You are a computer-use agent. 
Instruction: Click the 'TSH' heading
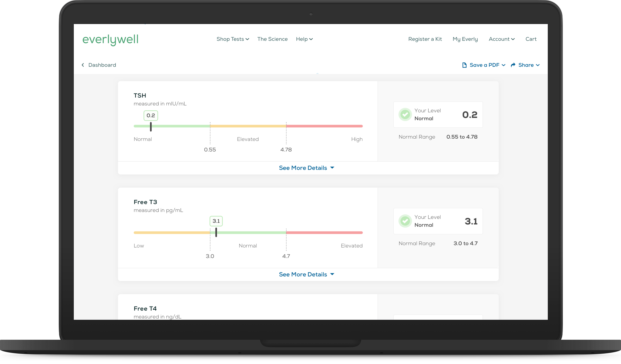pyautogui.click(x=140, y=96)
